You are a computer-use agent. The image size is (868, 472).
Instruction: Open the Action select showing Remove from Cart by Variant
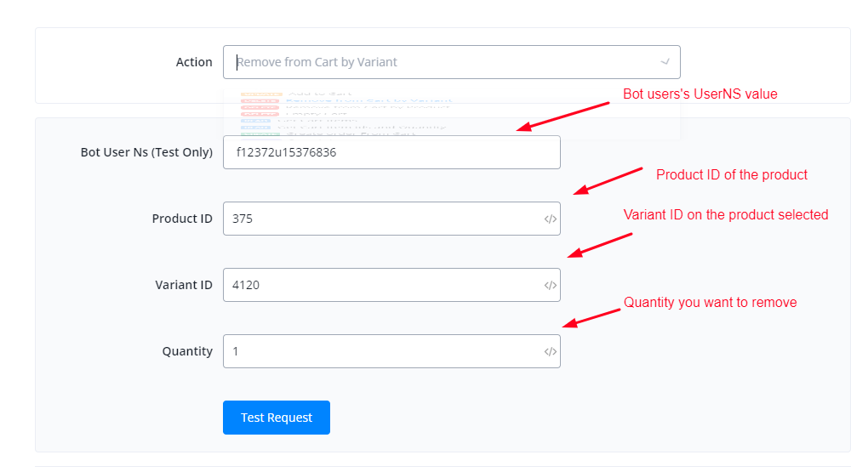[443, 62]
